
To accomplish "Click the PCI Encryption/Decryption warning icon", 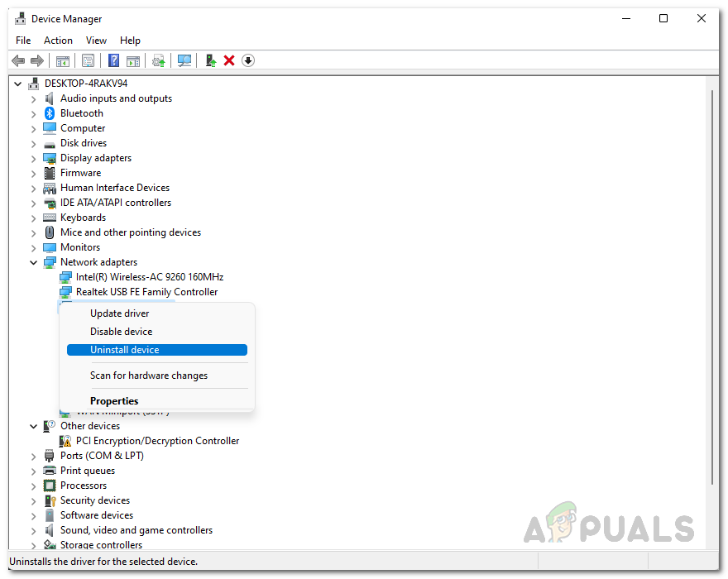I will pyautogui.click(x=65, y=441).
